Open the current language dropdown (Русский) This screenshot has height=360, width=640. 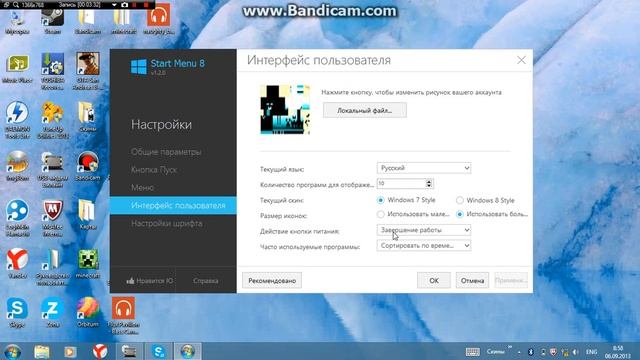[424, 168]
